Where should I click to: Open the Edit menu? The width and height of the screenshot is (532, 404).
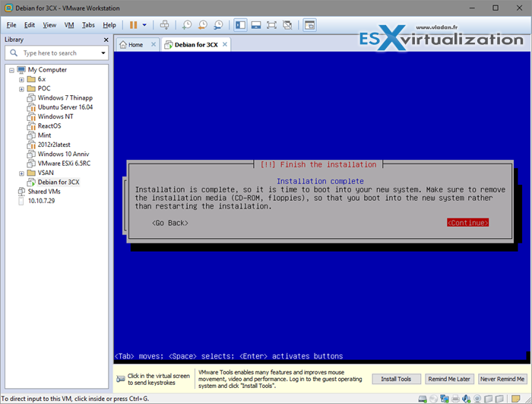tap(30, 25)
